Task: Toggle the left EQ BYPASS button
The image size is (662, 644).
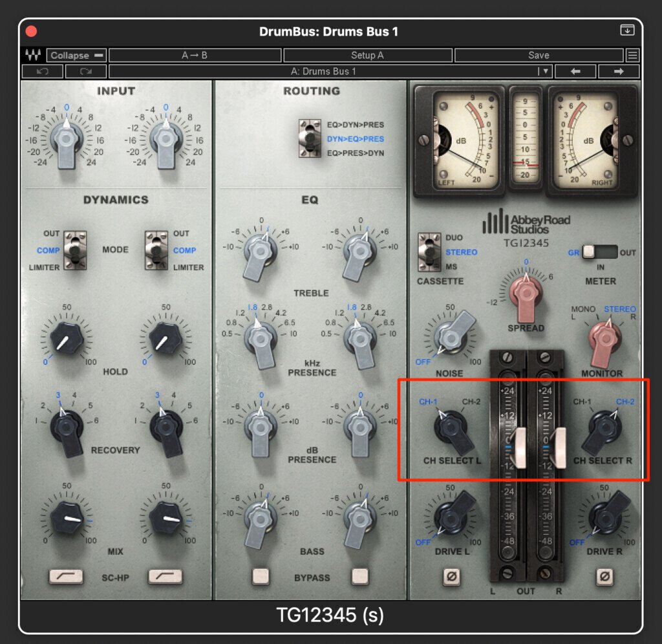Action: (261, 577)
